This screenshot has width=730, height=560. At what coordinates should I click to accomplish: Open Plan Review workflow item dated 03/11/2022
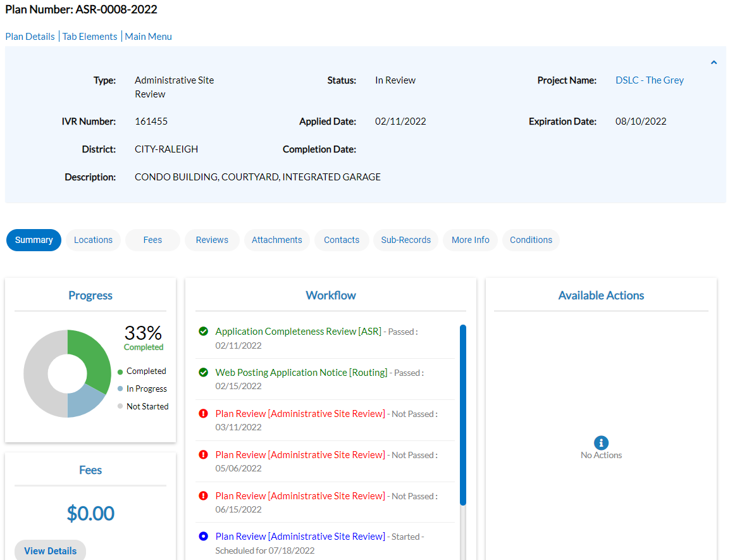(x=300, y=414)
